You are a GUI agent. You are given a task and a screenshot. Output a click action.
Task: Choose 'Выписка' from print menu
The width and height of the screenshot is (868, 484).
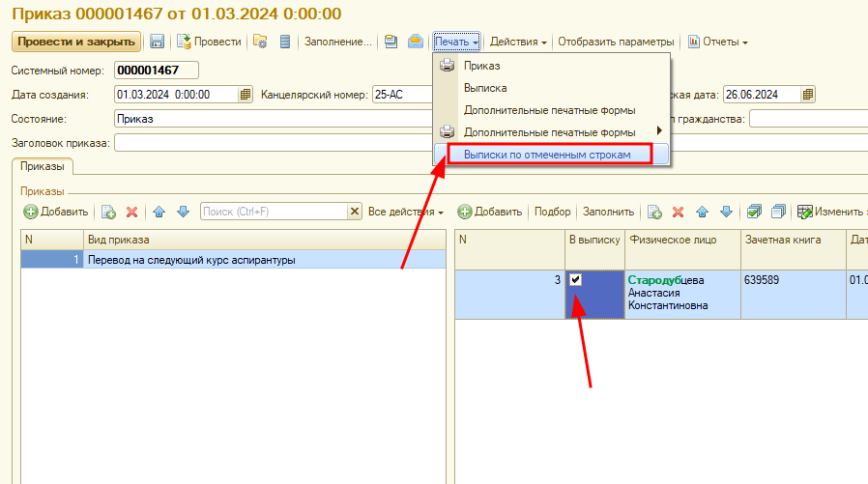485,88
